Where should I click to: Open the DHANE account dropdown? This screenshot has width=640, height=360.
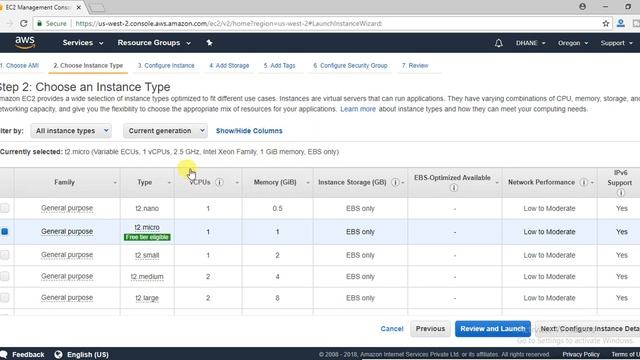point(530,43)
